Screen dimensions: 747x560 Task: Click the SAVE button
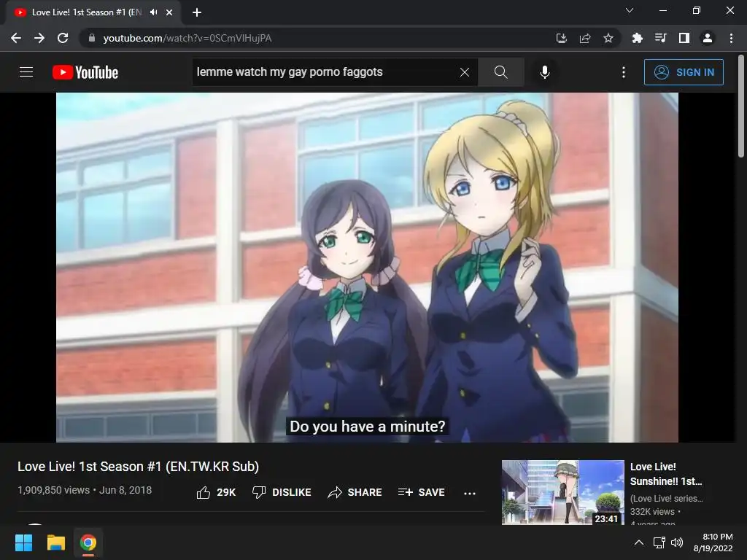click(422, 492)
